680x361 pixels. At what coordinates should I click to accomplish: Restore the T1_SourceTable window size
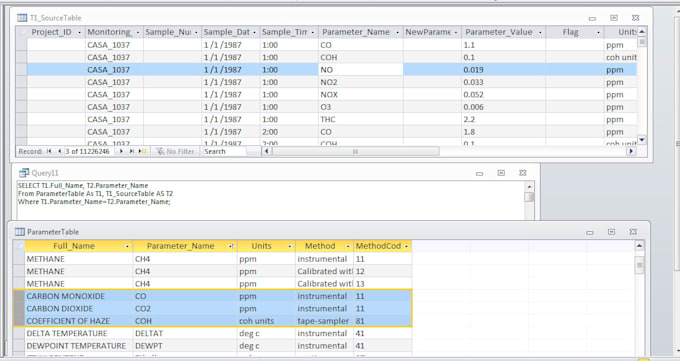(x=614, y=18)
